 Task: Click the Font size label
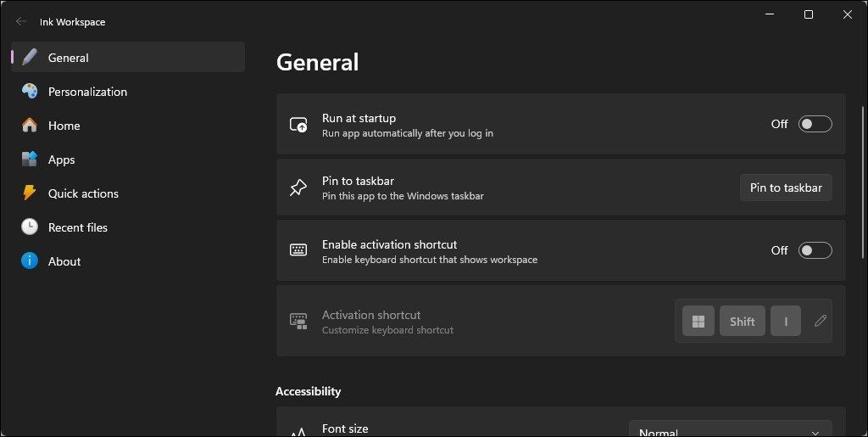pos(345,429)
